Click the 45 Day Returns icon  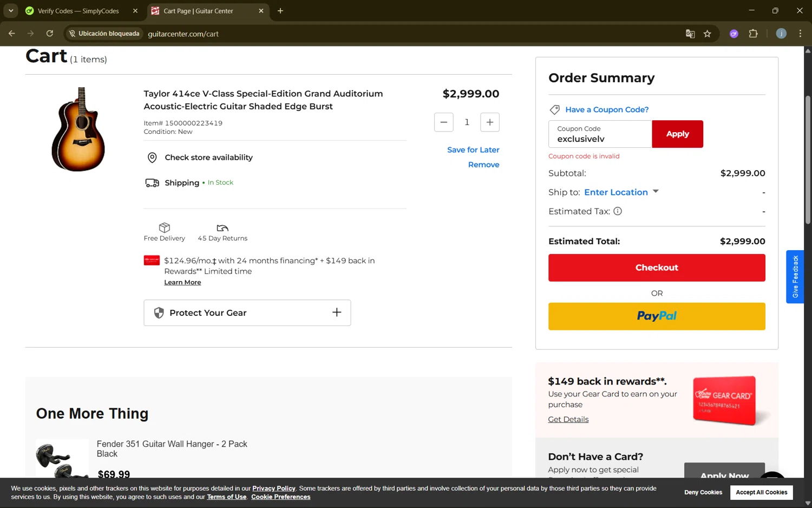pos(222,228)
